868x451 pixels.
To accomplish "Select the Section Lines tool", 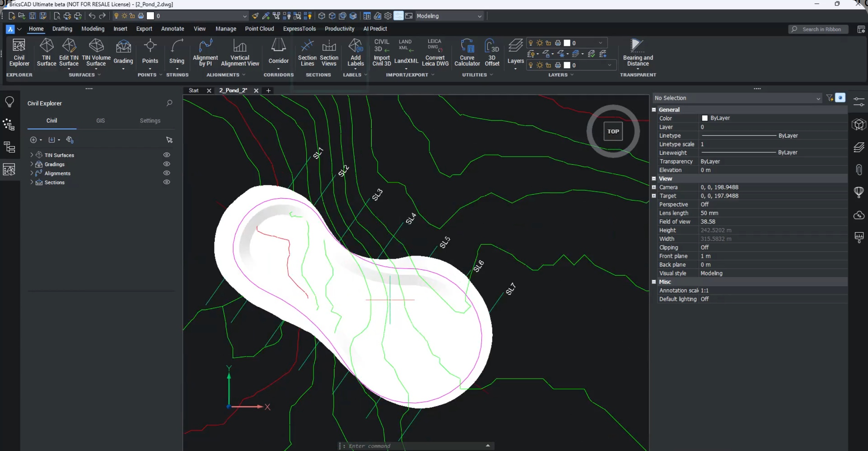I will pos(307,52).
